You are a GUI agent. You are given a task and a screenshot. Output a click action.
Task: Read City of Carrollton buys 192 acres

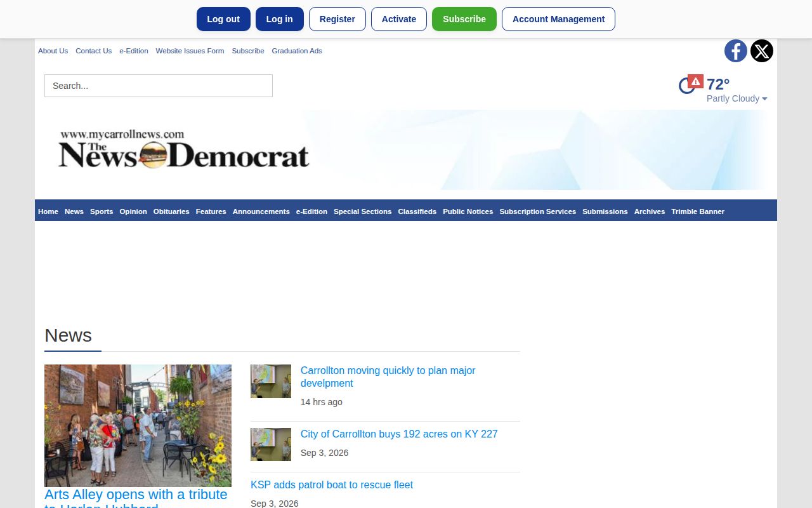point(399,434)
